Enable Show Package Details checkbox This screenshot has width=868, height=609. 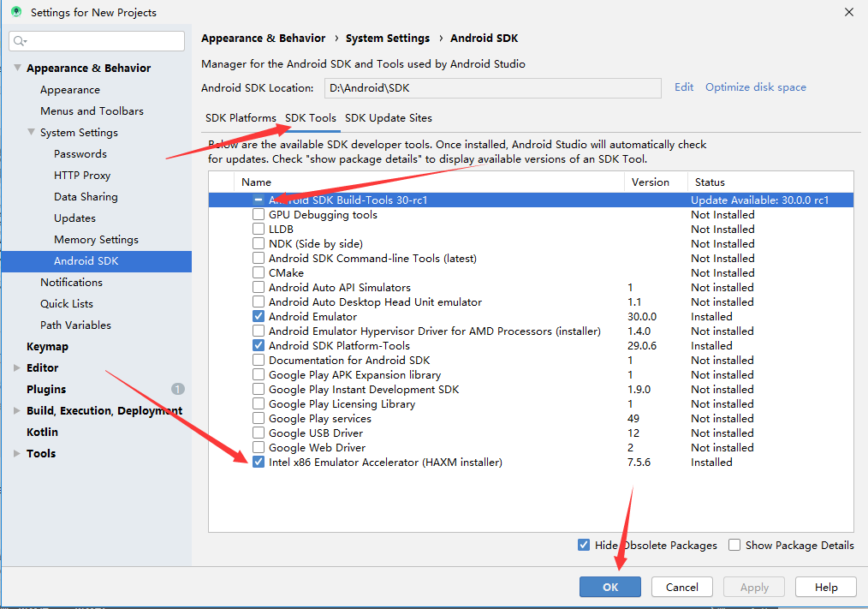click(x=734, y=545)
